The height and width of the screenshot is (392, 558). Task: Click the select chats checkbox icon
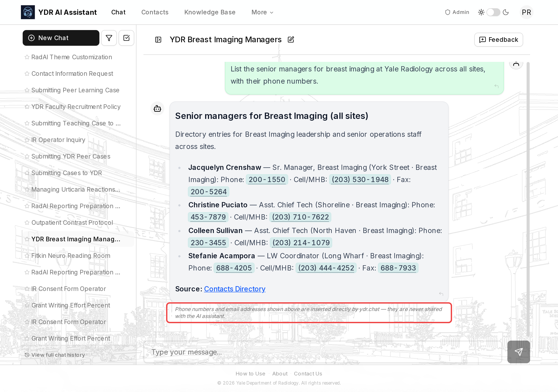pyautogui.click(x=126, y=38)
